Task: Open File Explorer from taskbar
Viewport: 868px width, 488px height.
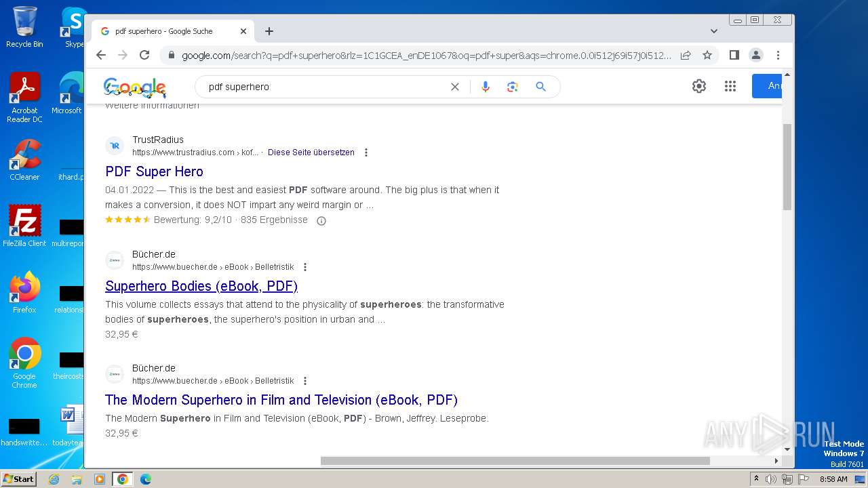Action: point(77,479)
